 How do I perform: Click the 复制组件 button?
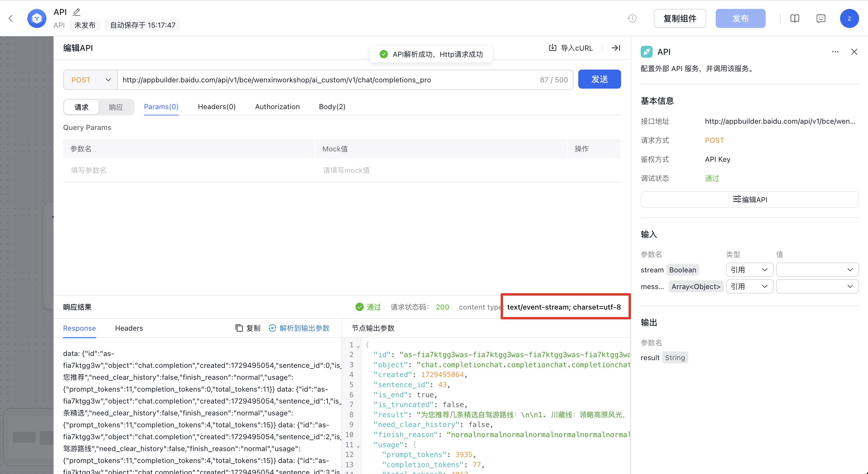click(x=680, y=18)
